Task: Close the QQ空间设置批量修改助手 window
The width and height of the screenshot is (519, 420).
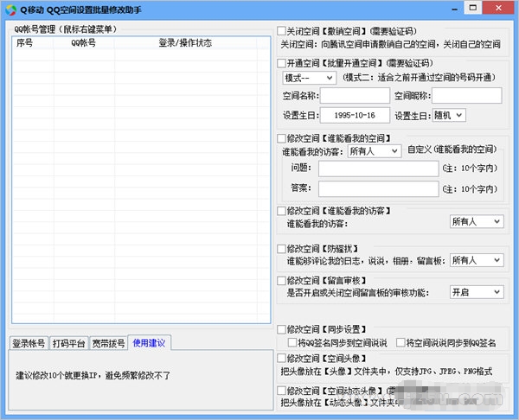Action: [x=499, y=8]
